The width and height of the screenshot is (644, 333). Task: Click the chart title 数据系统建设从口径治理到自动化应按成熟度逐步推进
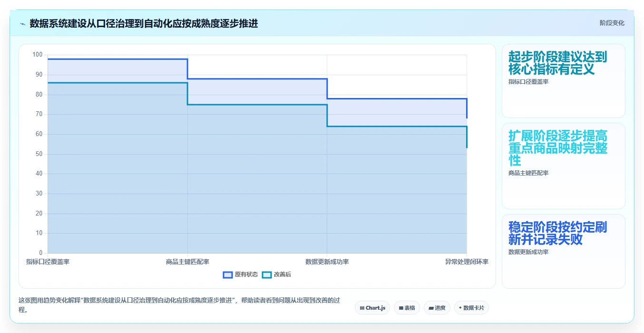[144, 23]
